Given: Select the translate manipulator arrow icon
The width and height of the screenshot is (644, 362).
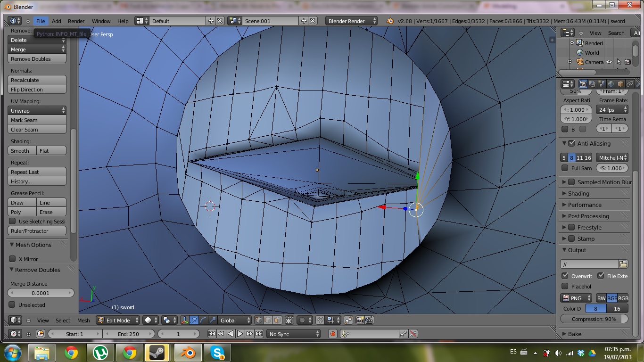Looking at the screenshot, I should [x=194, y=320].
